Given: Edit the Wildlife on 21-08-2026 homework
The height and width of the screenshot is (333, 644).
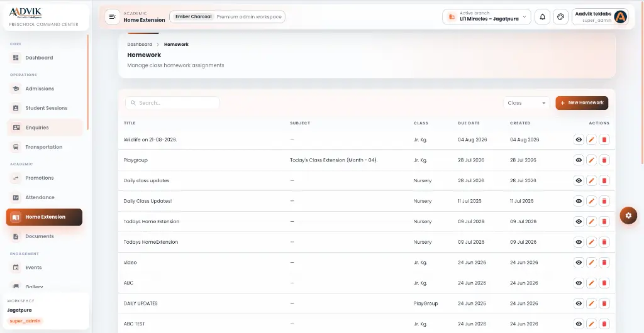Looking at the screenshot, I should pos(591,140).
